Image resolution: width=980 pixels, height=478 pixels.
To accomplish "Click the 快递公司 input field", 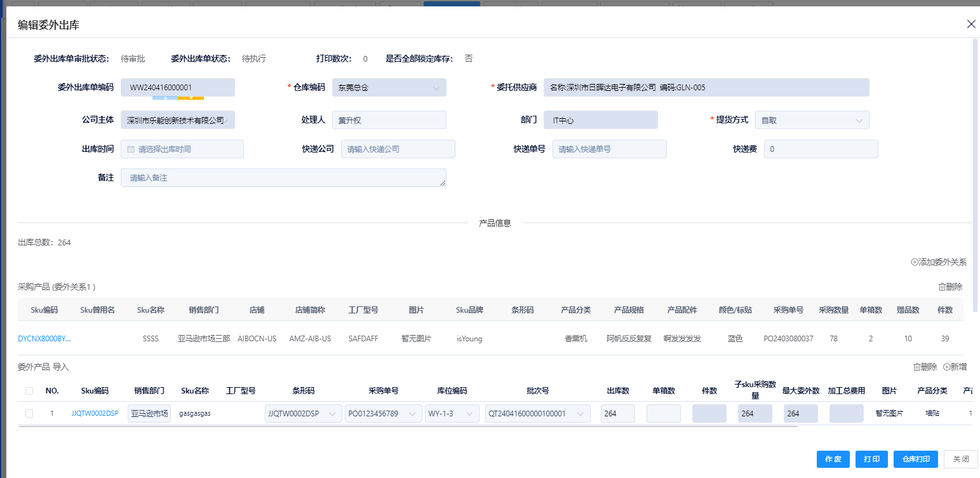I will (x=398, y=149).
